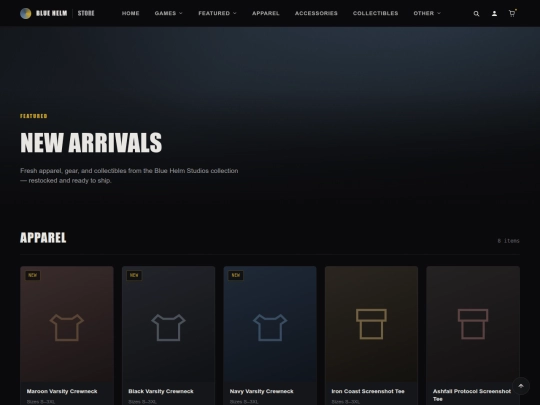The height and width of the screenshot is (405, 540).
Task: Click the Iron Coast Screenshot Tee title
Action: coord(368,391)
